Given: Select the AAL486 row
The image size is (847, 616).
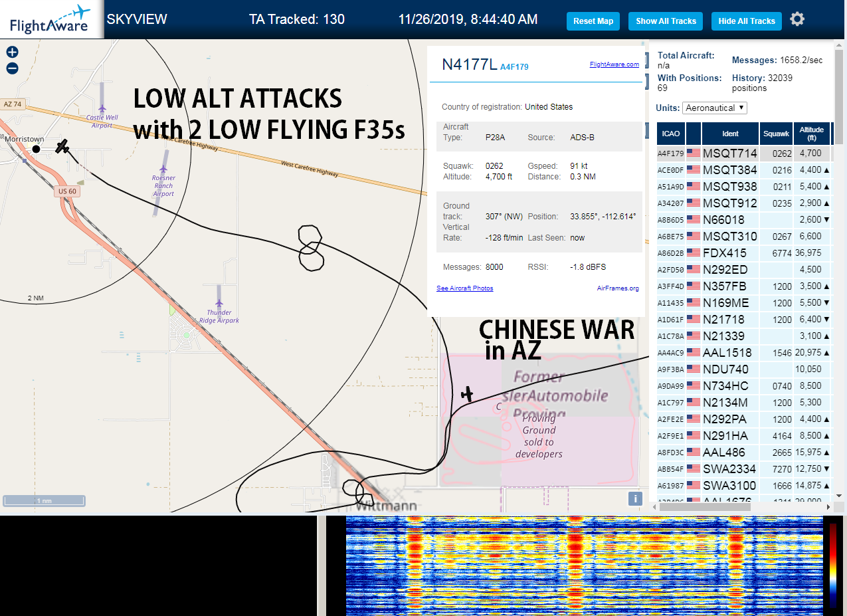Looking at the screenshot, I should 744,452.
